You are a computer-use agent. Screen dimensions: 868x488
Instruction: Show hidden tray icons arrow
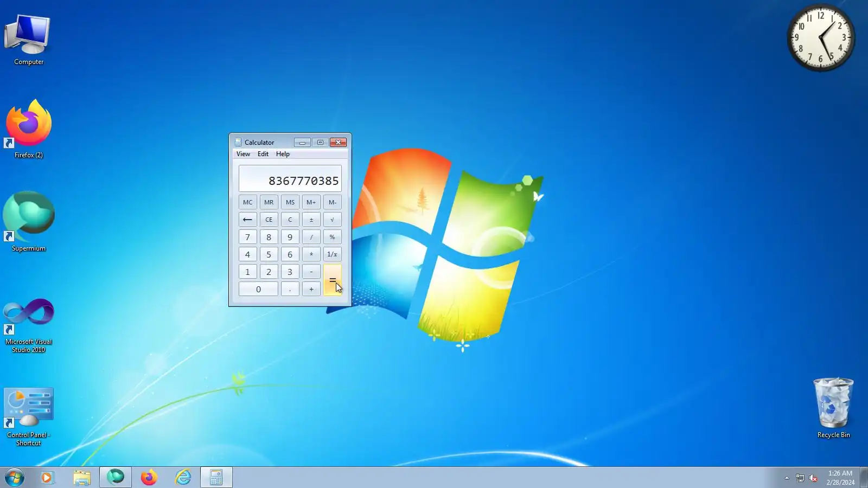tap(787, 478)
